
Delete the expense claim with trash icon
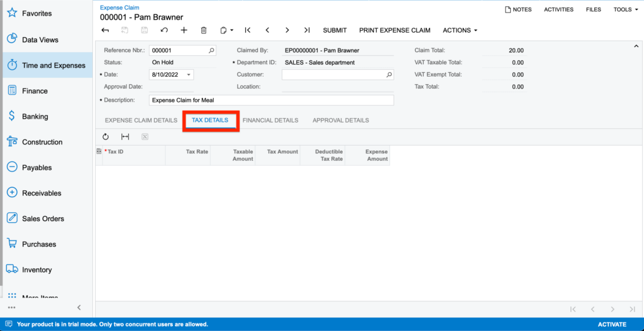tap(203, 30)
